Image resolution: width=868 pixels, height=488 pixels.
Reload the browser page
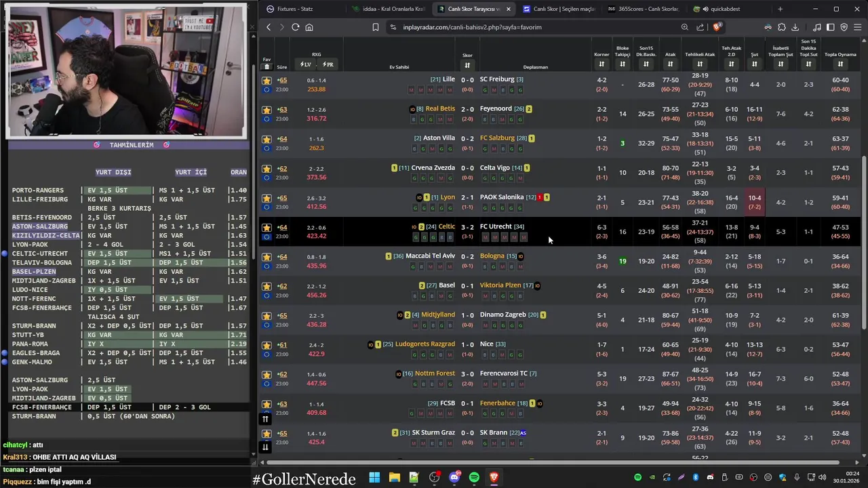coord(295,27)
